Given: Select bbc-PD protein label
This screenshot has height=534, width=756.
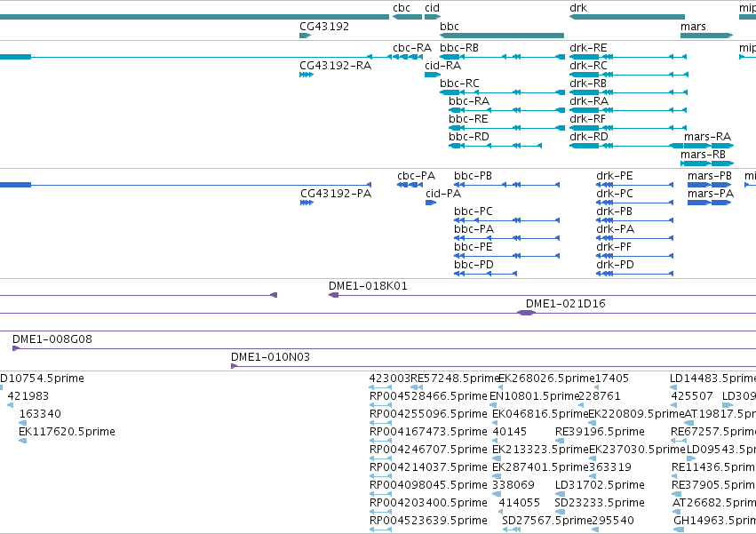Looking at the screenshot, I should click(x=473, y=266).
